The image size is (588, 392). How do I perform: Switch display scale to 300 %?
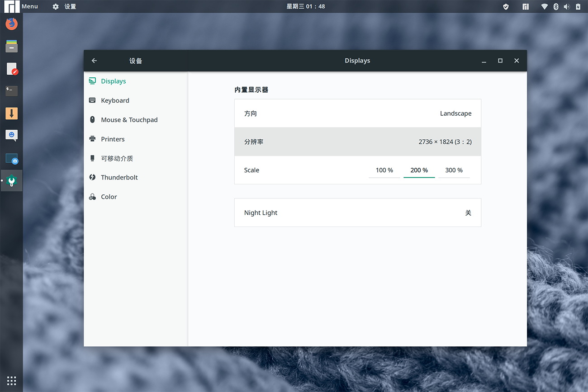coord(454,170)
